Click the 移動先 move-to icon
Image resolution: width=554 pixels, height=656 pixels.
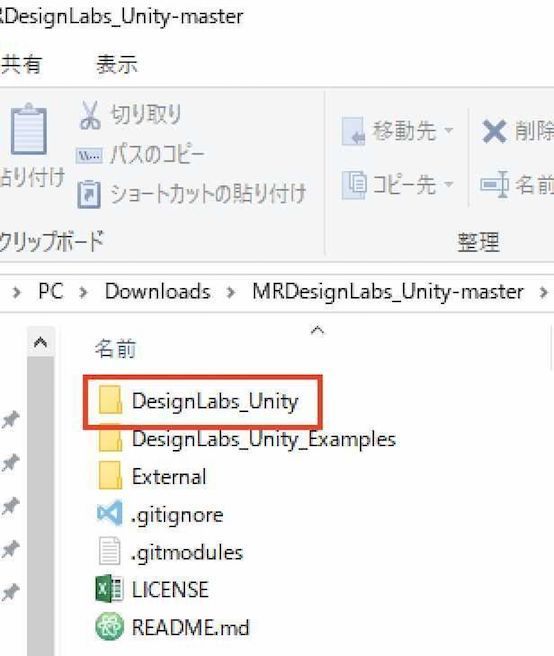tap(353, 131)
